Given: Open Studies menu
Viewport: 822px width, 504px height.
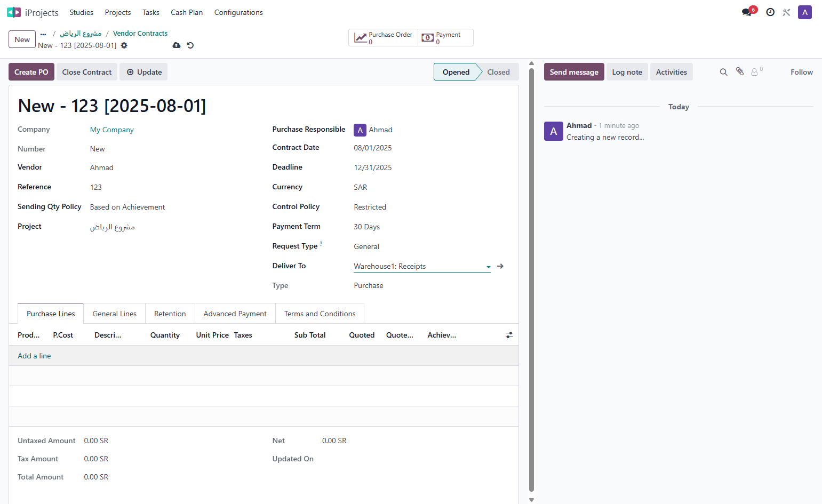Looking at the screenshot, I should coord(81,12).
